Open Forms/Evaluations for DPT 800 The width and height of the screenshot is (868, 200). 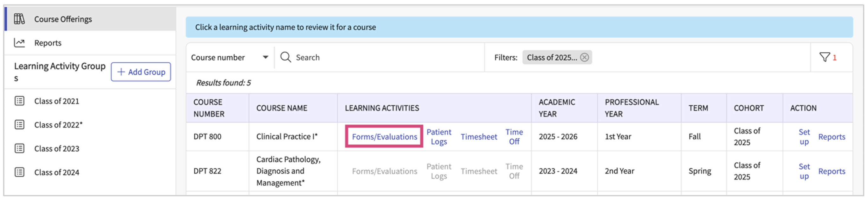(385, 137)
